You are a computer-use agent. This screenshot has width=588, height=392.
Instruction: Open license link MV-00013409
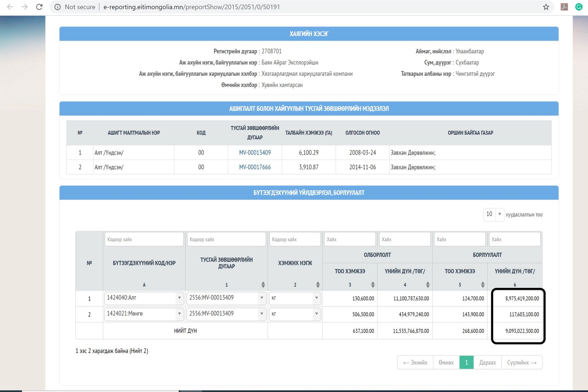pyautogui.click(x=255, y=153)
